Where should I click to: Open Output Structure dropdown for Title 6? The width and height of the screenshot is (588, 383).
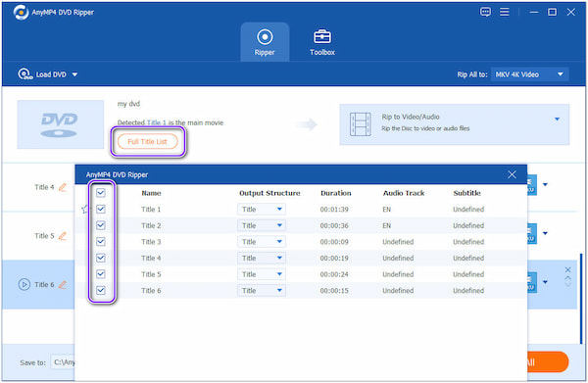(x=262, y=291)
